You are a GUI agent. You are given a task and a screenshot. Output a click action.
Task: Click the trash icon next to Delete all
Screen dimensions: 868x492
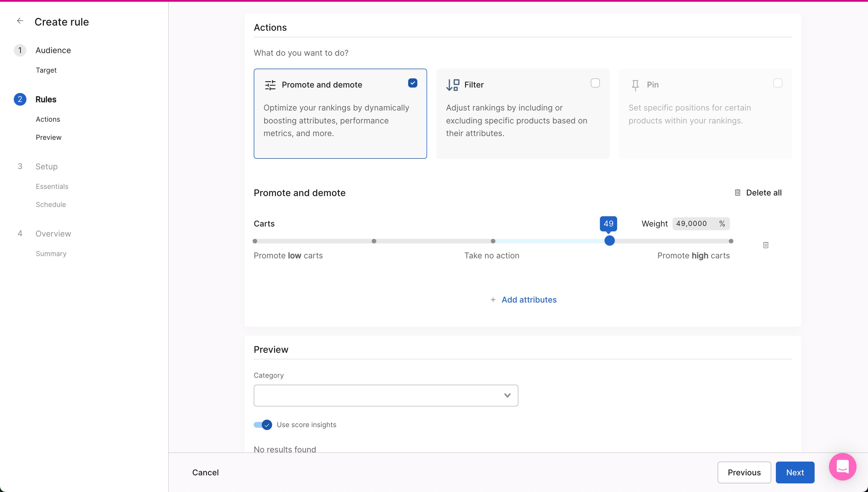coord(738,193)
